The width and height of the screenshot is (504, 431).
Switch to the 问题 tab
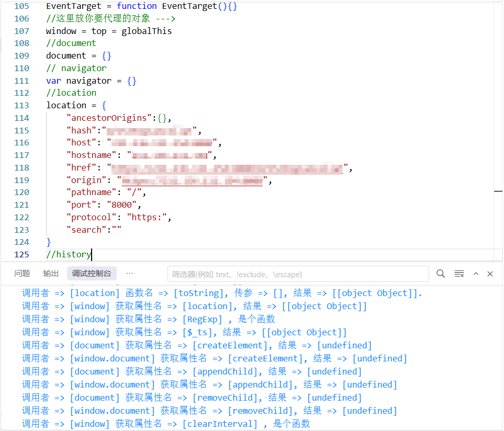click(22, 273)
